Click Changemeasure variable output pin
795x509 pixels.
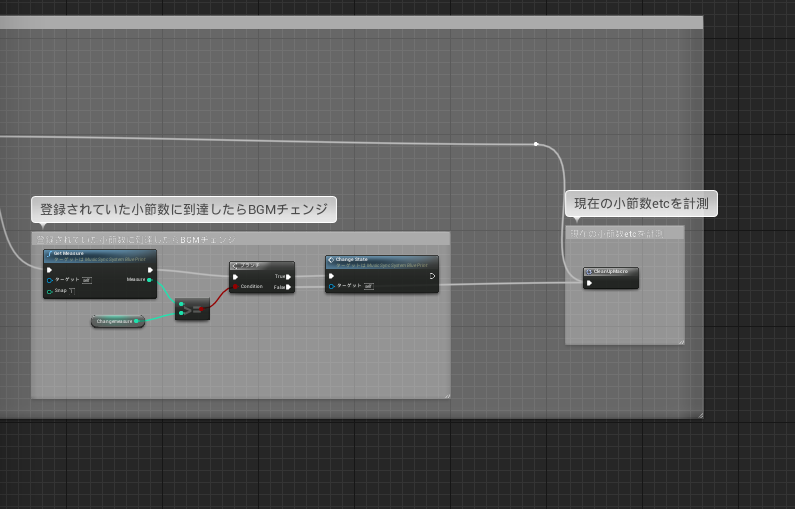(x=136, y=321)
